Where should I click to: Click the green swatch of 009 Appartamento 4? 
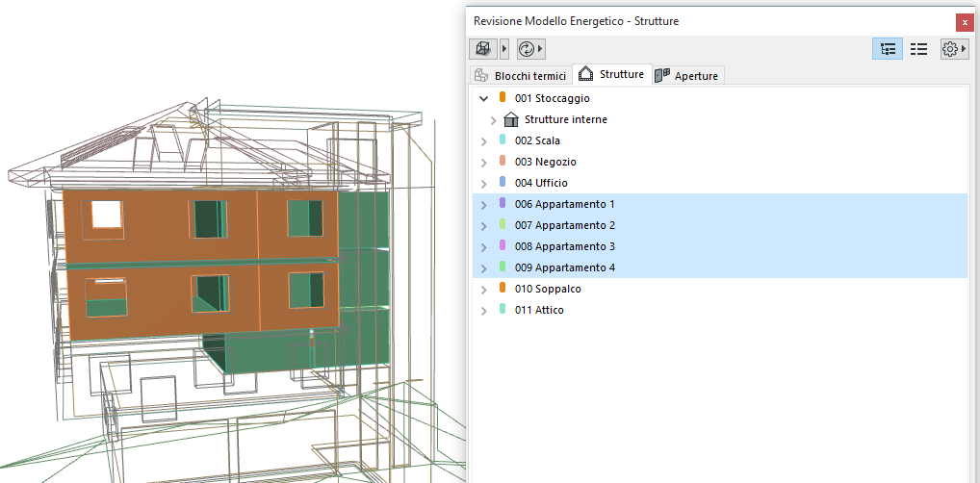503,267
